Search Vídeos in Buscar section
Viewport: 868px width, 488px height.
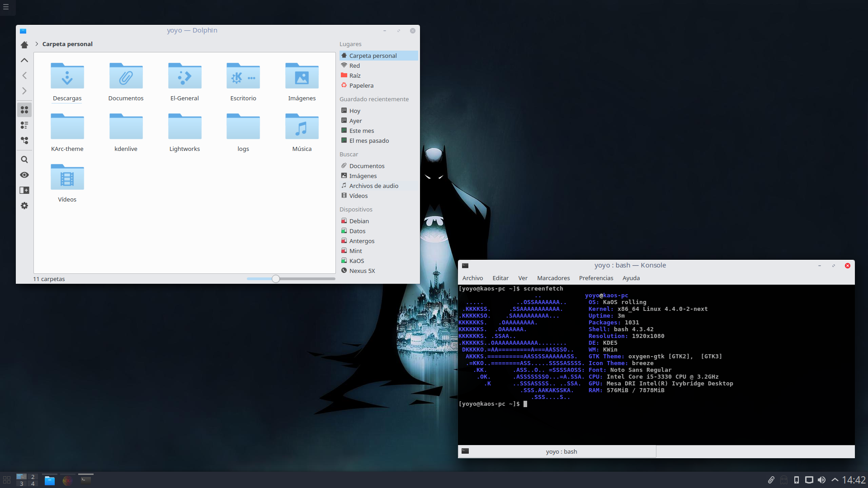point(379,196)
